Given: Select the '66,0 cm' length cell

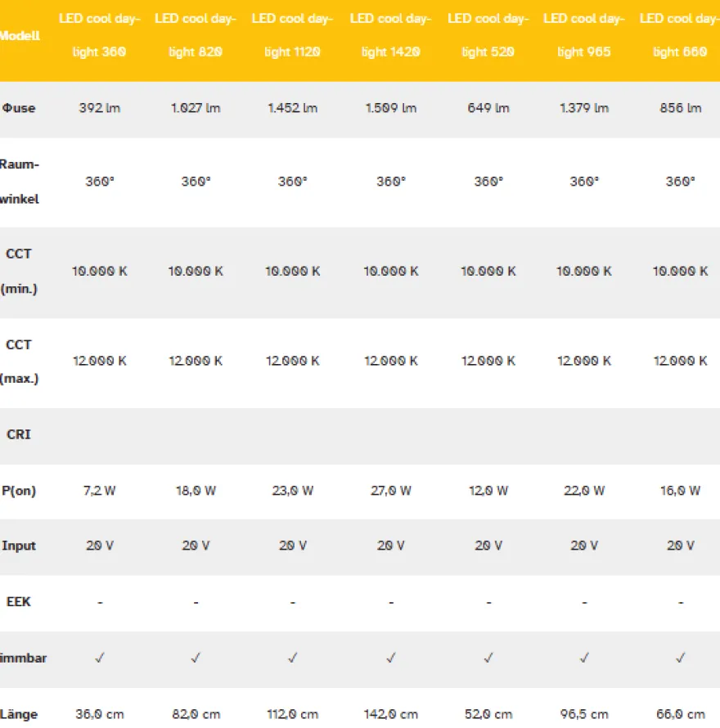Looking at the screenshot, I should (x=681, y=714).
